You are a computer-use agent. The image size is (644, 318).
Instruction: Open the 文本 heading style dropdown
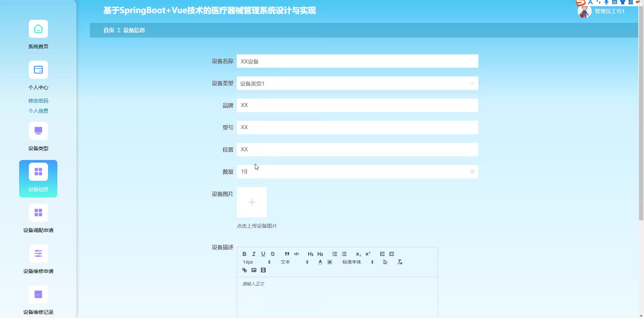tap(294, 262)
